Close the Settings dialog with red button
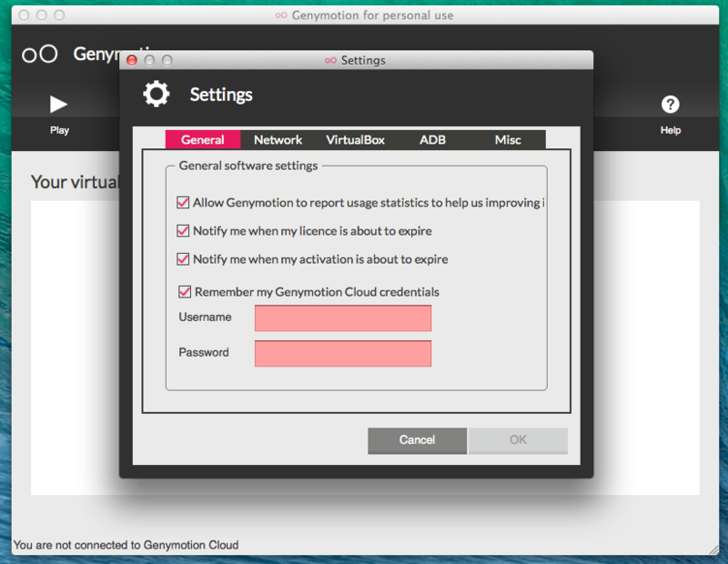This screenshot has height=564, width=728. point(132,60)
